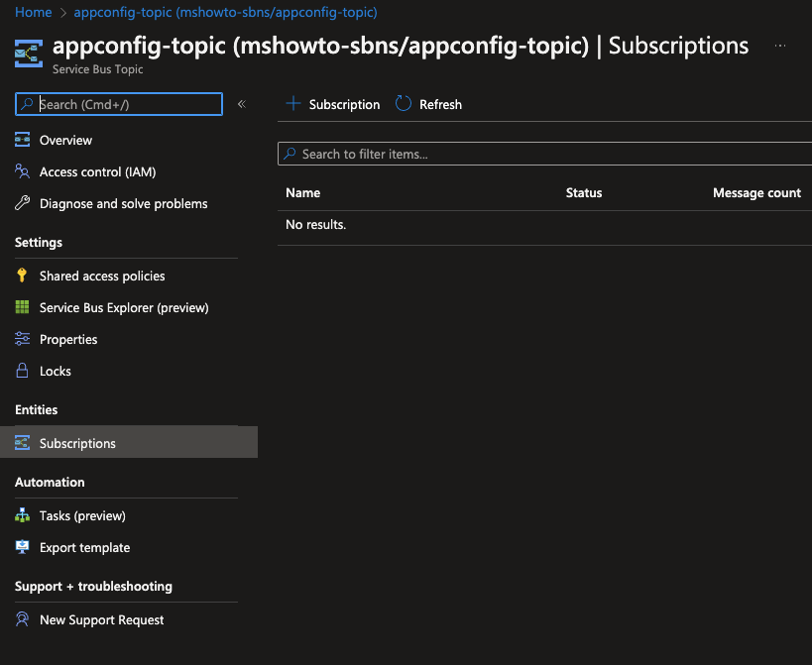Open Shared access policies
Image resolution: width=812 pixels, height=665 pixels.
point(102,276)
